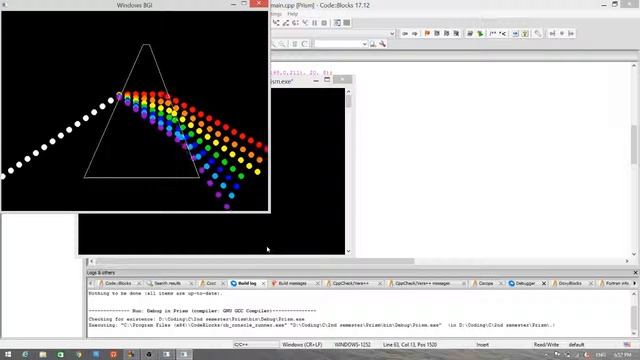The width and height of the screenshot is (640, 360).
Task: Click the editor vertical scrollbar
Action: point(634,159)
